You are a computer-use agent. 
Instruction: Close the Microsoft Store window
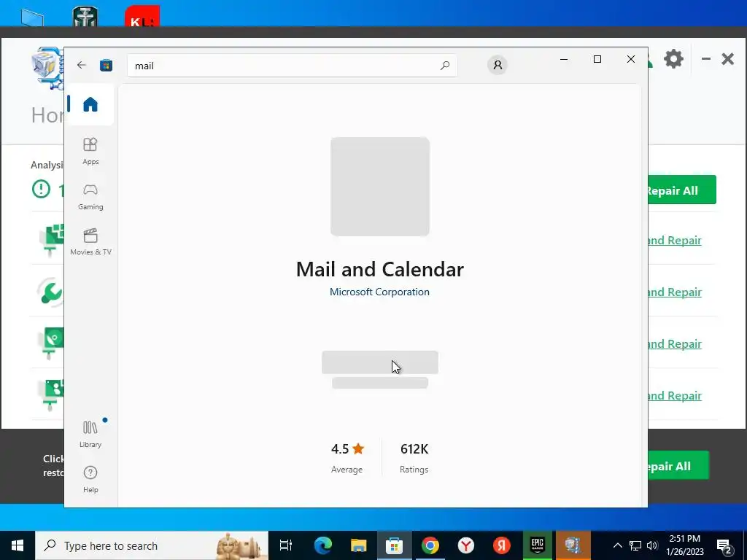(x=631, y=59)
